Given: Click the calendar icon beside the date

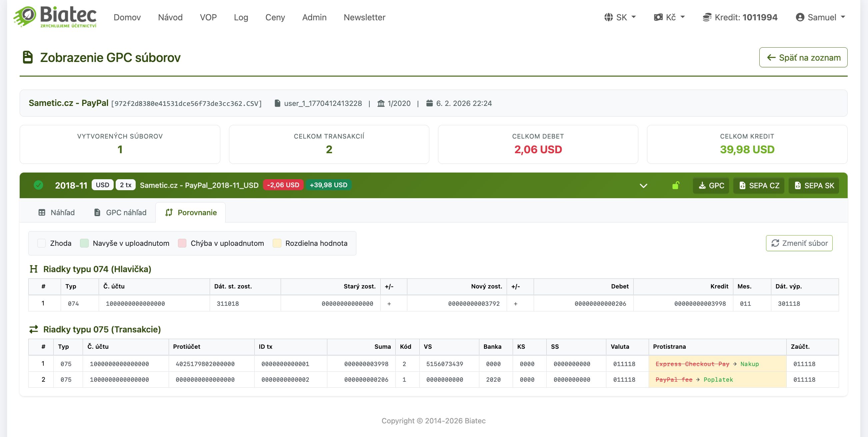Looking at the screenshot, I should pos(429,103).
